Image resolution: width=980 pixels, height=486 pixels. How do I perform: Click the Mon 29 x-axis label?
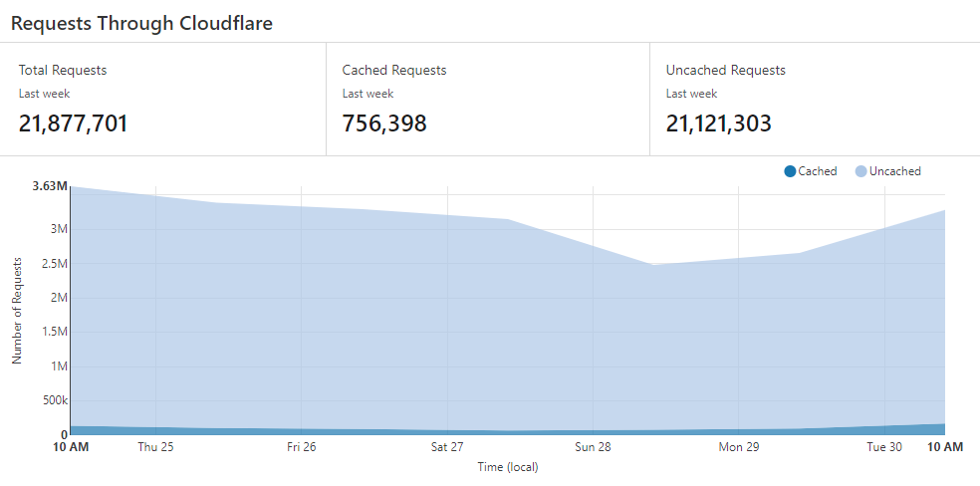739,447
